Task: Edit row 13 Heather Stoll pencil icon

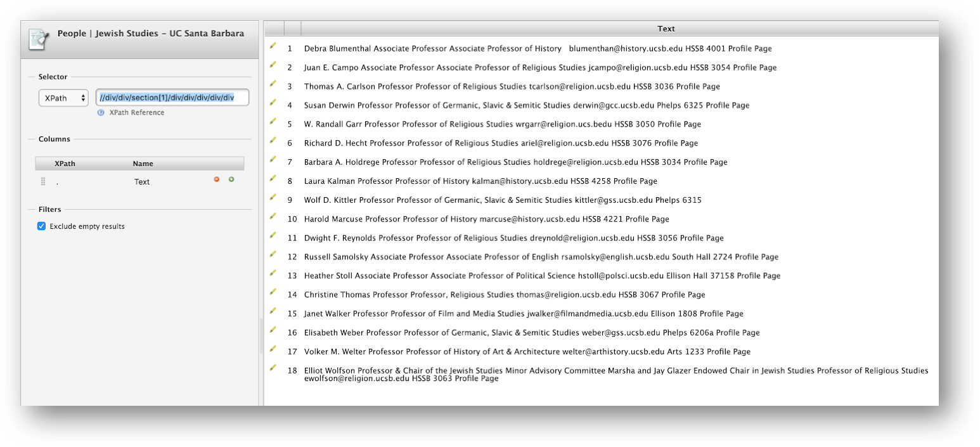Action: tap(273, 273)
